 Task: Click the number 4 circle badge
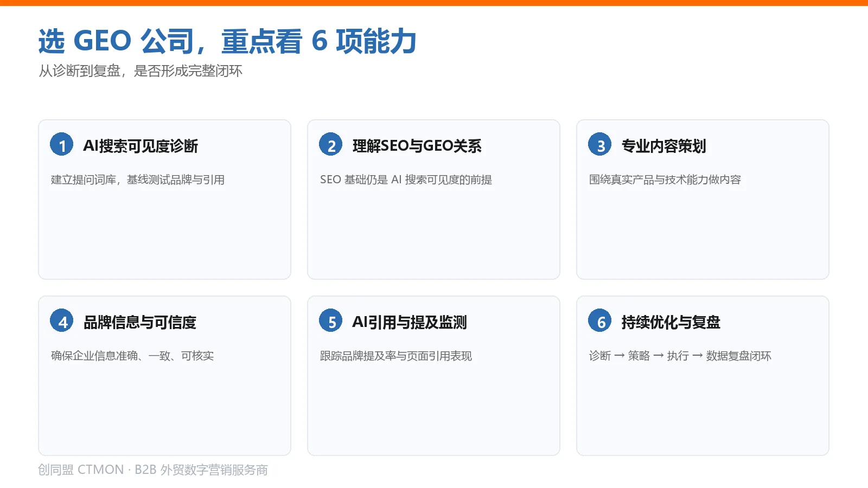click(61, 321)
